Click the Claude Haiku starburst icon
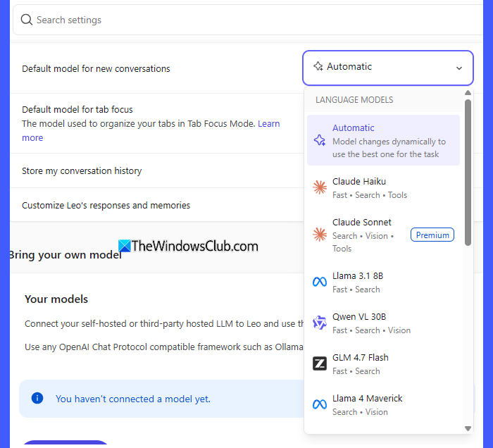 coord(320,187)
